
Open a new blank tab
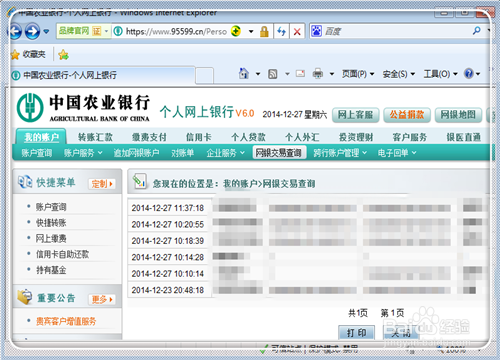[204, 76]
